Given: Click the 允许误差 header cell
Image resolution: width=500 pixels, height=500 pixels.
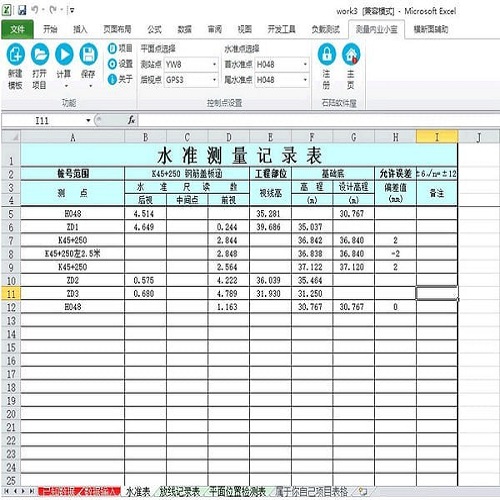Looking at the screenshot, I should [x=395, y=174].
